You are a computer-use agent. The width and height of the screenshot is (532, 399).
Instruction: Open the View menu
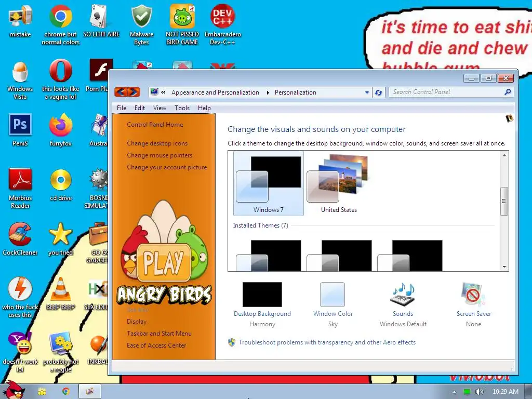coord(159,108)
